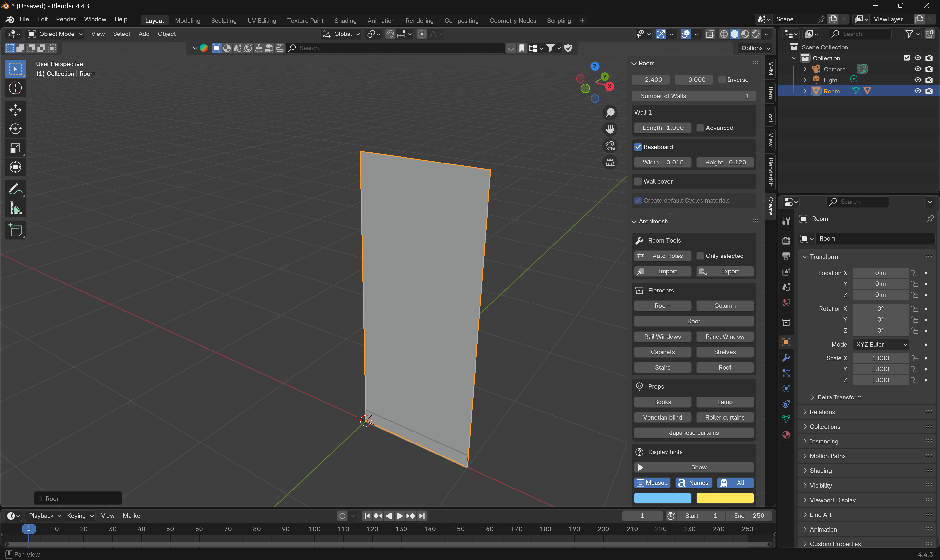
Task: Hide the Light object in outliner
Action: pos(918,80)
